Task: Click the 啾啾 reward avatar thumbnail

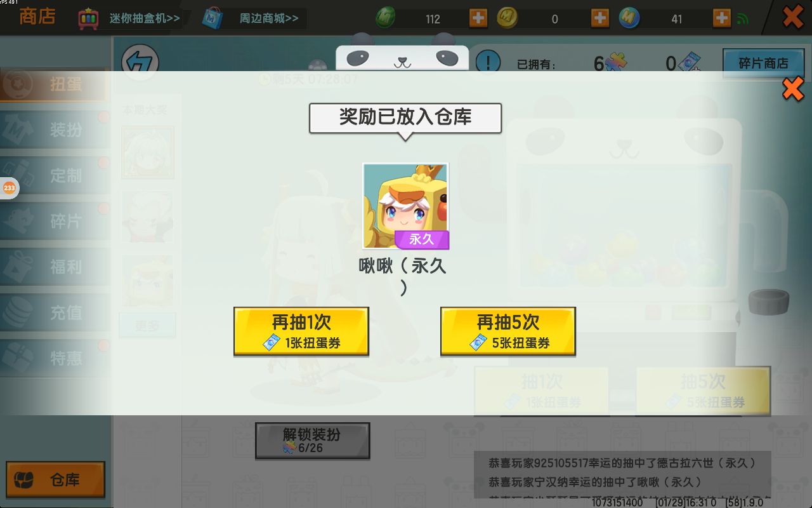Action: coord(405,206)
